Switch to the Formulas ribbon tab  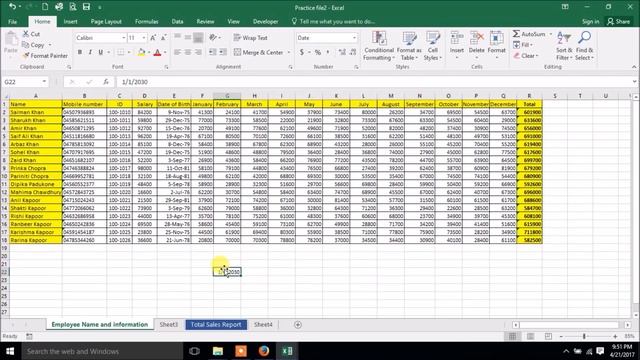(147, 22)
